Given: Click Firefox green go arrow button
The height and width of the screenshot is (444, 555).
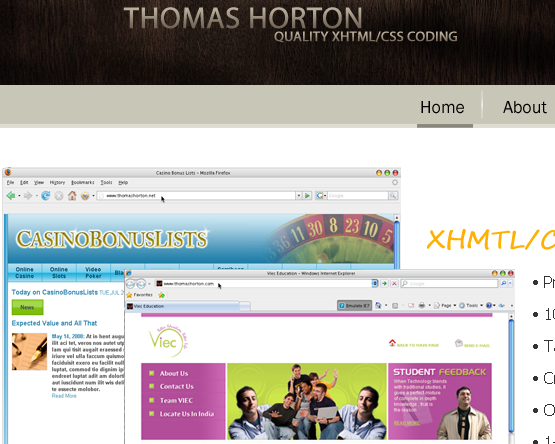Looking at the screenshot, I should pyautogui.click(x=307, y=195).
